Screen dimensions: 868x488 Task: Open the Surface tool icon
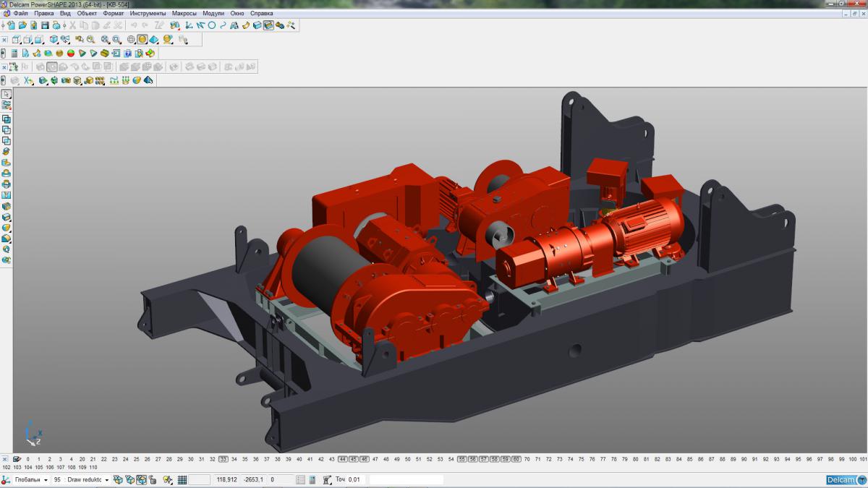[x=245, y=25]
